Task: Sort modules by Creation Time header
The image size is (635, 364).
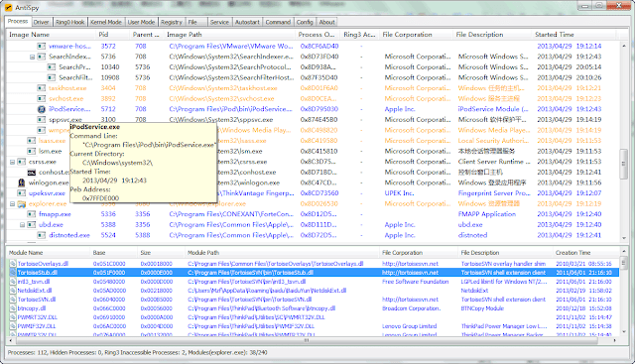Action: coord(586,253)
